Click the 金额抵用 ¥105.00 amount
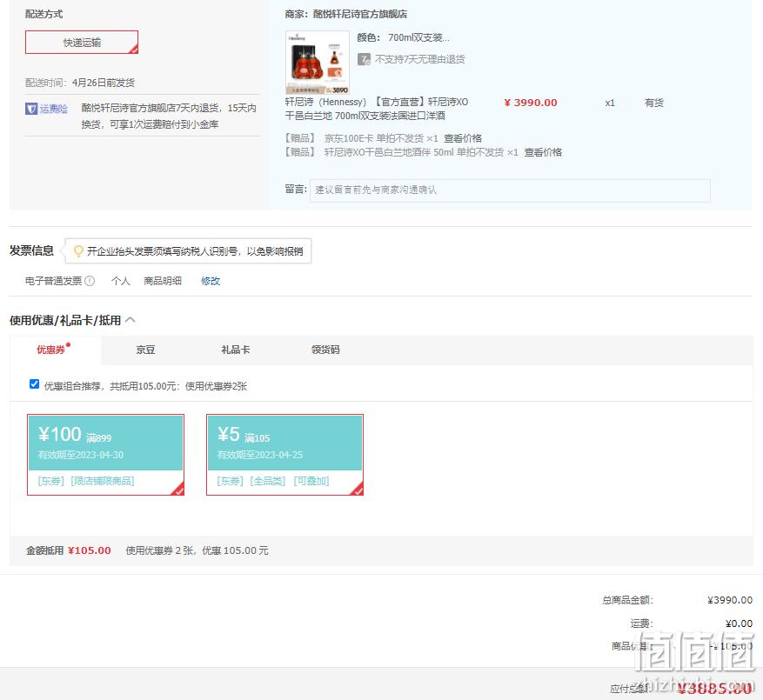This screenshot has height=700, width=763. (x=90, y=550)
